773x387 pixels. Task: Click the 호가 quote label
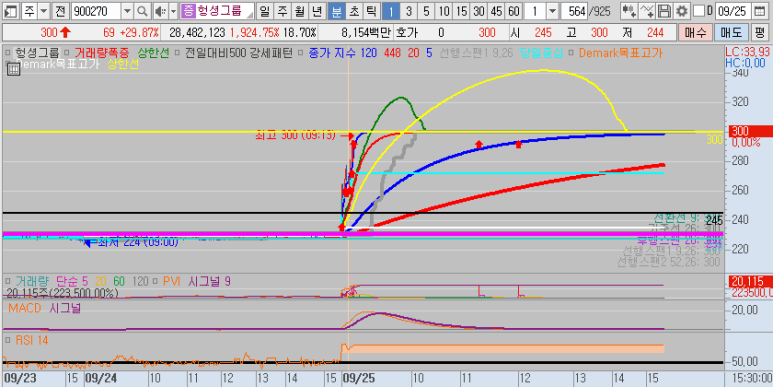pyautogui.click(x=407, y=33)
